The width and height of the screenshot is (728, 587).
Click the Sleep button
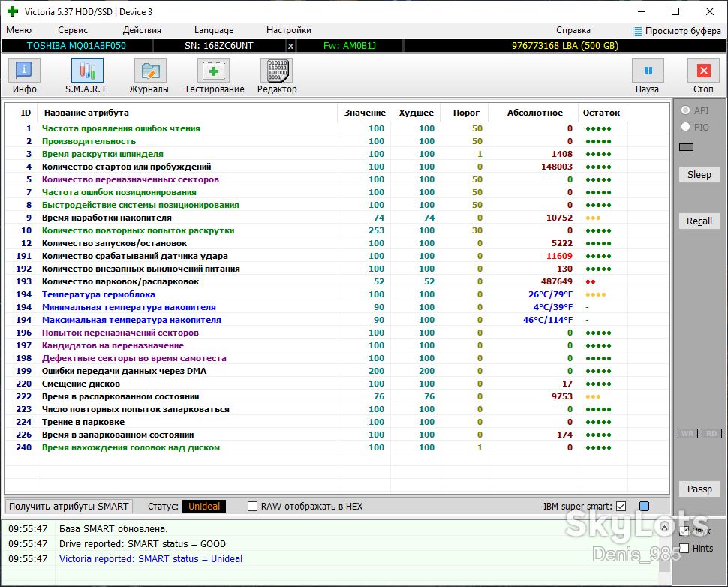coord(699,175)
